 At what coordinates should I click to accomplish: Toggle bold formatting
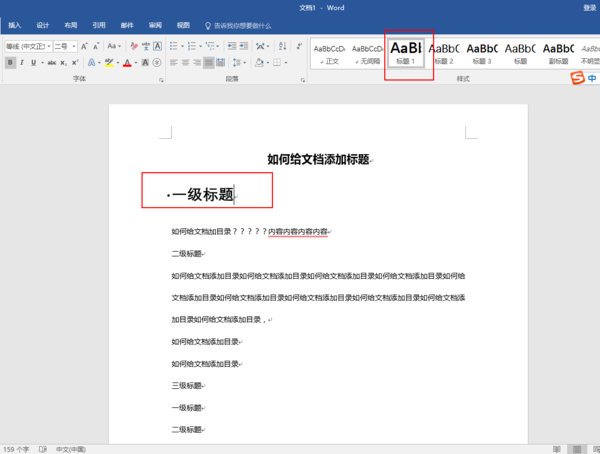(x=10, y=63)
